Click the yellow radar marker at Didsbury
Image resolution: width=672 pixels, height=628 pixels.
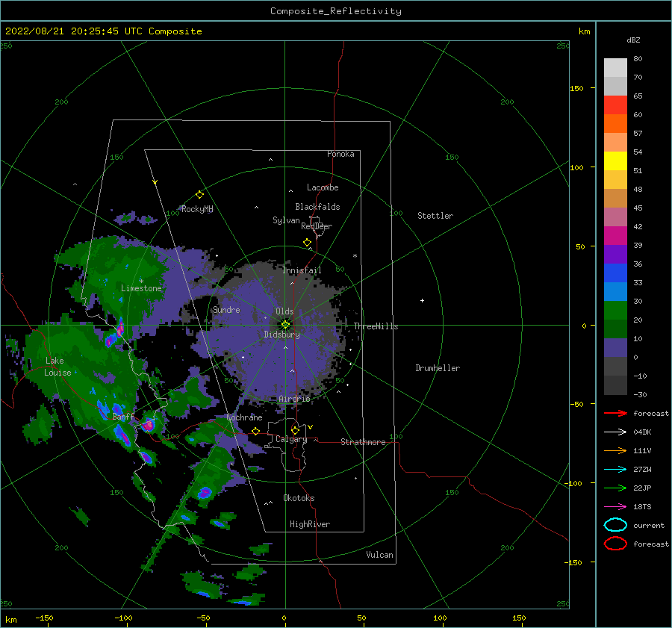(x=285, y=325)
